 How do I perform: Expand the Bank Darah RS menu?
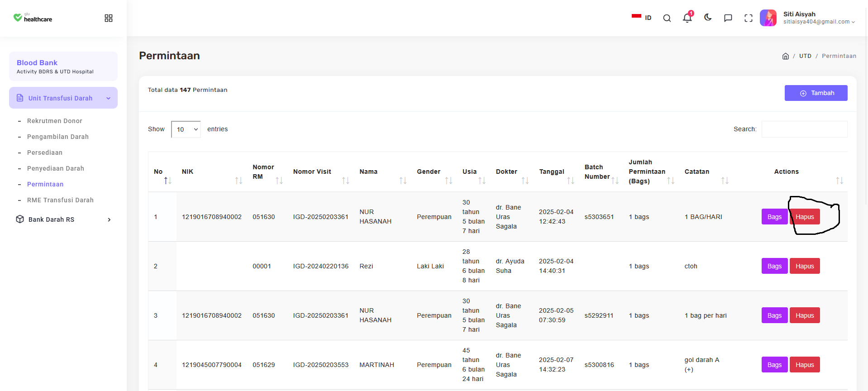(x=63, y=219)
